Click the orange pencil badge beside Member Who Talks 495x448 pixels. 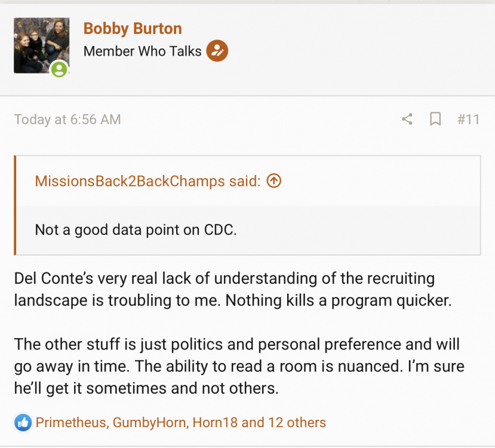pos(217,51)
